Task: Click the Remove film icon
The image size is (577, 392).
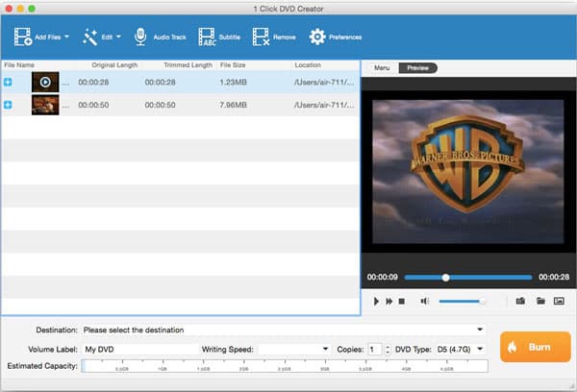Action: [261, 37]
